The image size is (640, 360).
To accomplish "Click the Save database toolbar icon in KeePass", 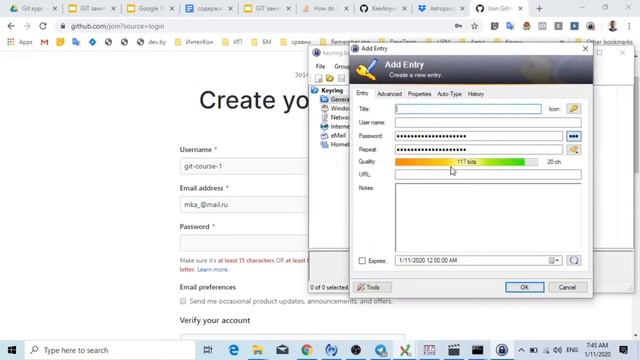I will pyautogui.click(x=341, y=78).
